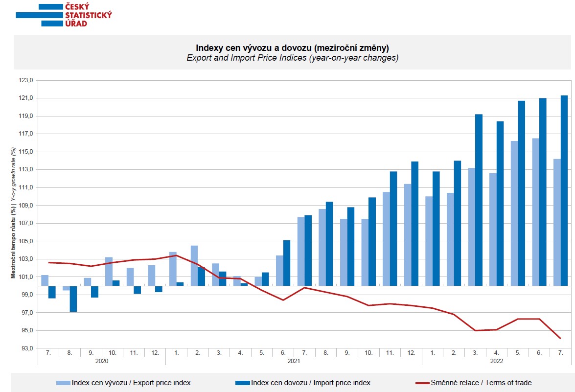Select the 'Index cen vývozu / Export price index' legend label
Image resolution: width=575 pixels, height=392 pixels.
[x=131, y=383]
